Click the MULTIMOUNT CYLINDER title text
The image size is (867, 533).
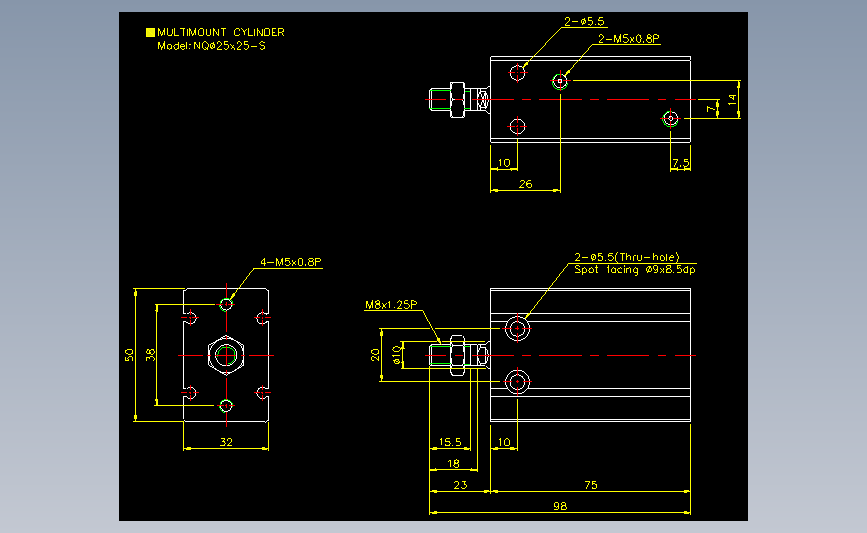coord(221,32)
